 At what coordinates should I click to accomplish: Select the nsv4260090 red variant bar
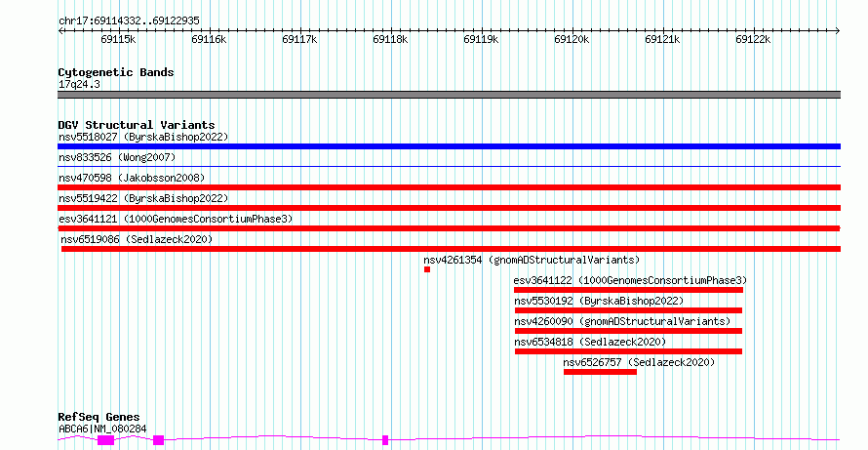628,331
